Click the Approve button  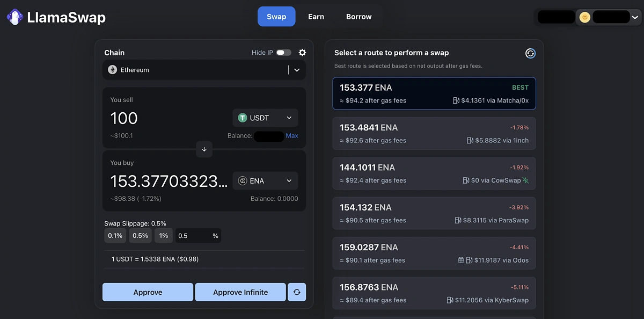pyautogui.click(x=148, y=292)
